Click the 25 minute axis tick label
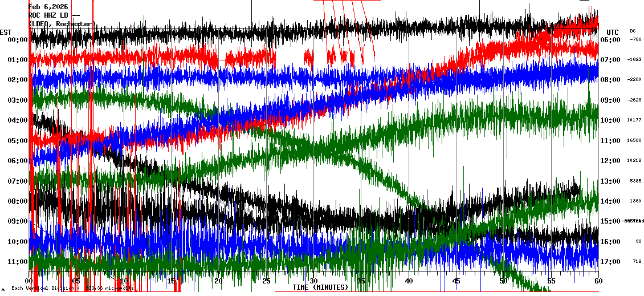 tap(266, 281)
